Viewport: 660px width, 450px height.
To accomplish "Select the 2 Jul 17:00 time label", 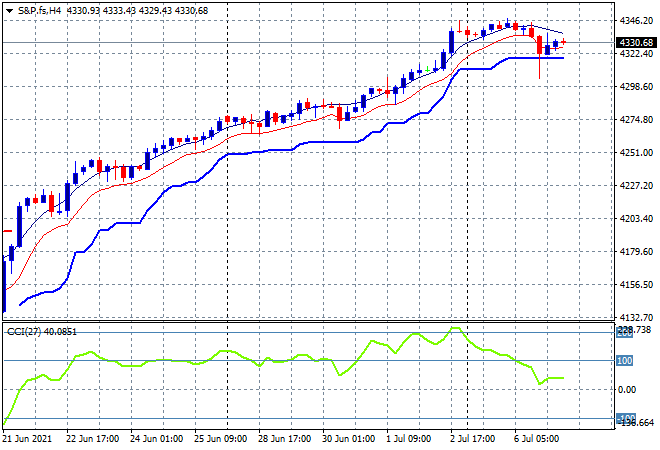I will pos(473,439).
